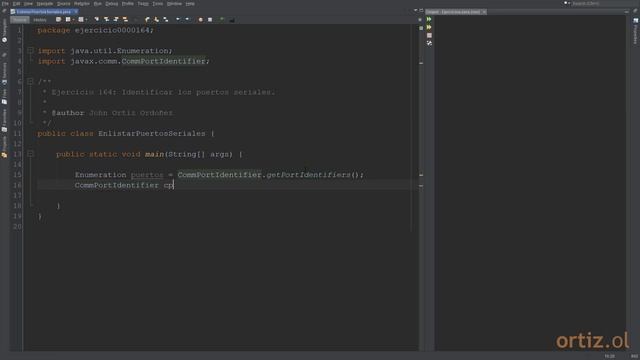Click 'CommPortIdentifier' in the import on line 4

point(163,61)
